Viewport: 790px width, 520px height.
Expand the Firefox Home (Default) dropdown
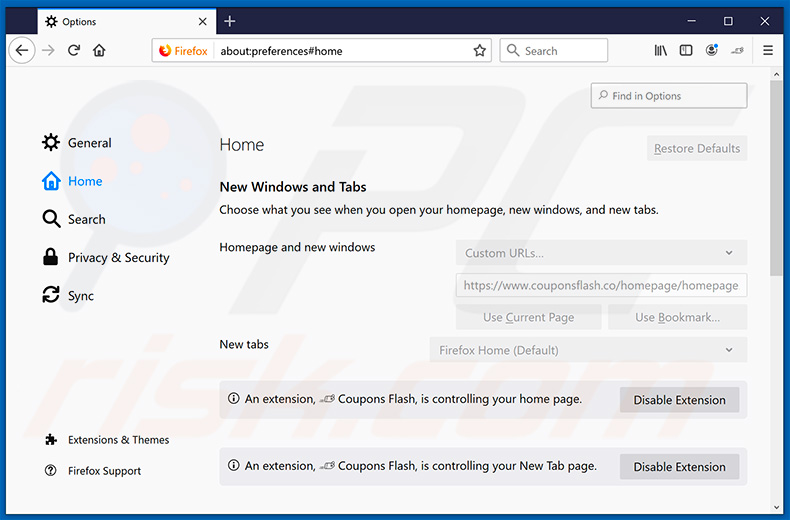(x=588, y=350)
